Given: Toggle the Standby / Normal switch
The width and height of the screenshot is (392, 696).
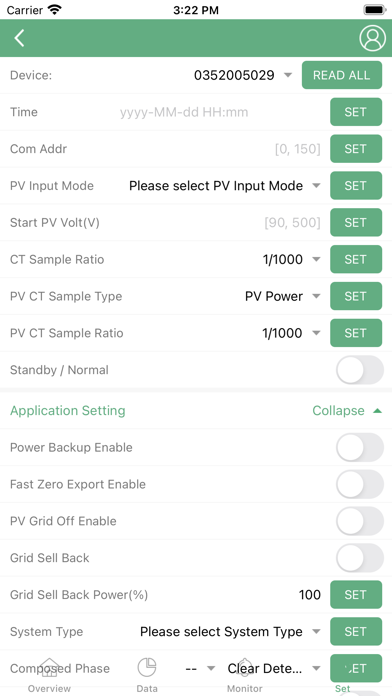Looking at the screenshot, I should click(x=360, y=370).
